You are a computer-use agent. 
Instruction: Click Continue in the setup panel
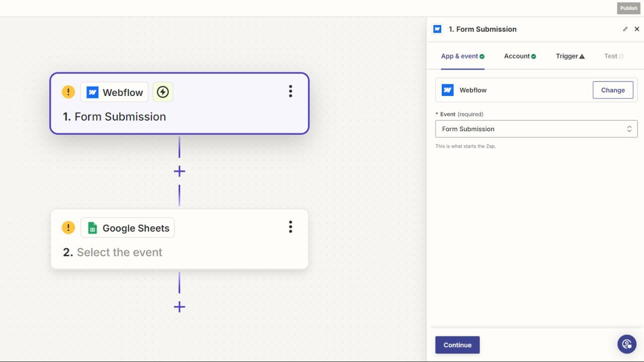[457, 345]
